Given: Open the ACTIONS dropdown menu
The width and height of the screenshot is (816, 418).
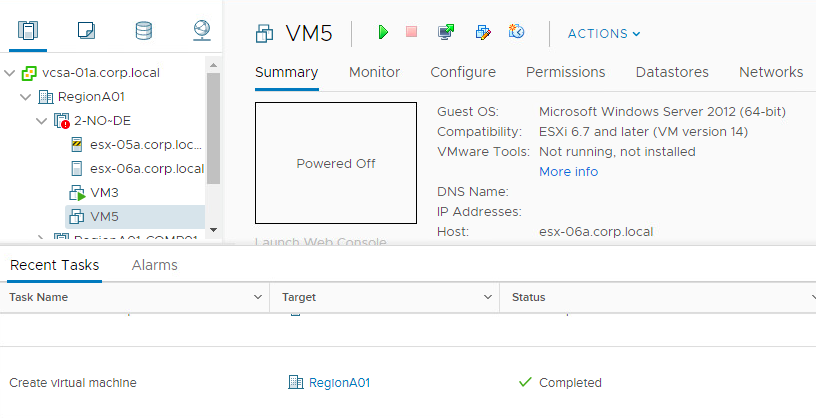Looking at the screenshot, I should click(604, 34).
